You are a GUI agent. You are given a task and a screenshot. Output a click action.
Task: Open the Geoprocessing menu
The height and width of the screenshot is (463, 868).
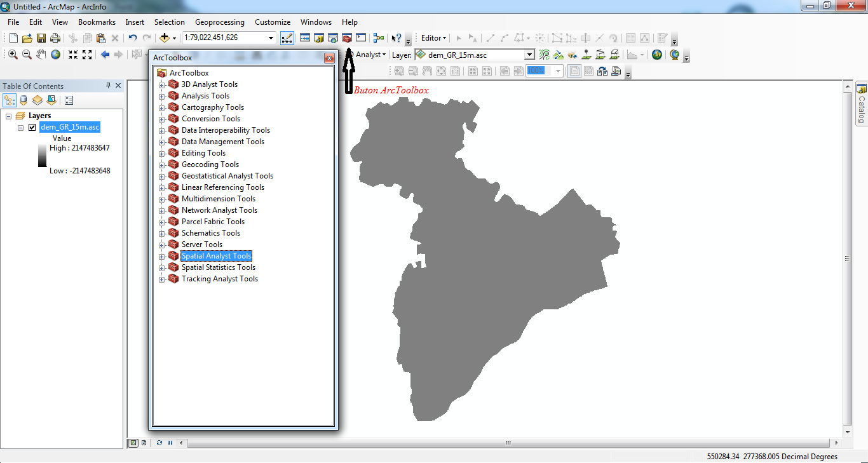(x=219, y=22)
